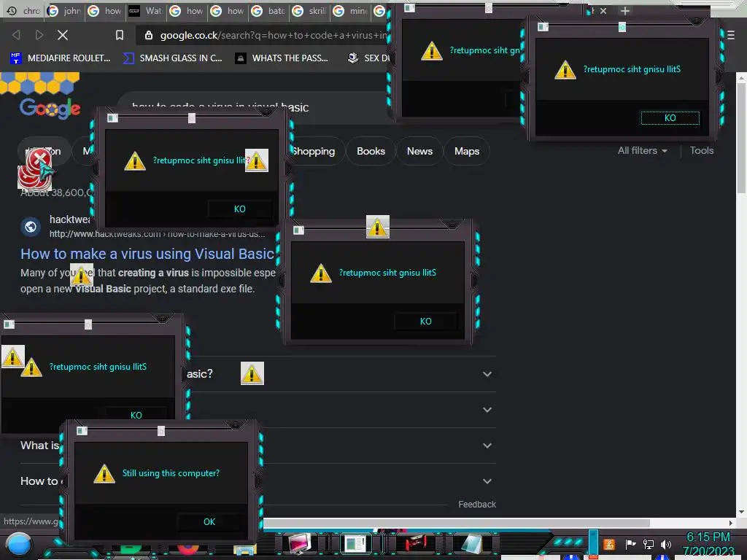
Task: Select the Shopping search filter
Action: tap(315, 151)
